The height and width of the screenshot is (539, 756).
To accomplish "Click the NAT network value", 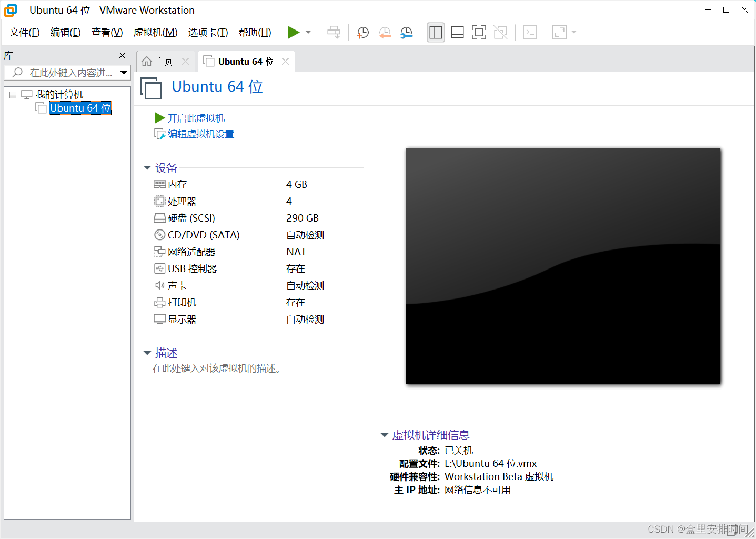I will point(296,252).
